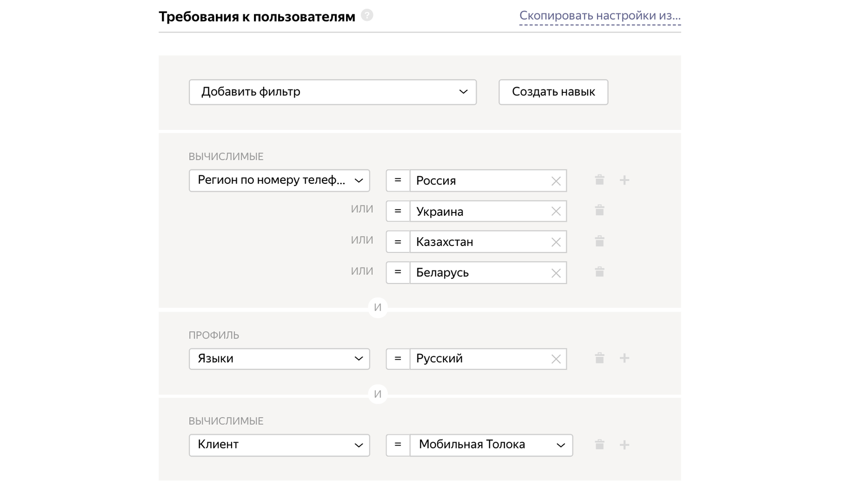Delete the Русский language filter row
The height and width of the screenshot is (490, 868).
[x=600, y=358]
